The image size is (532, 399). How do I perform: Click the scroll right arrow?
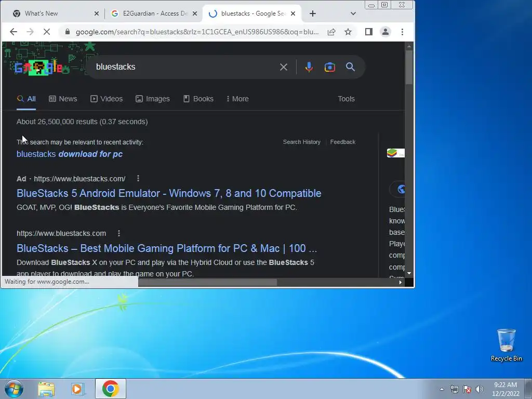[401, 282]
